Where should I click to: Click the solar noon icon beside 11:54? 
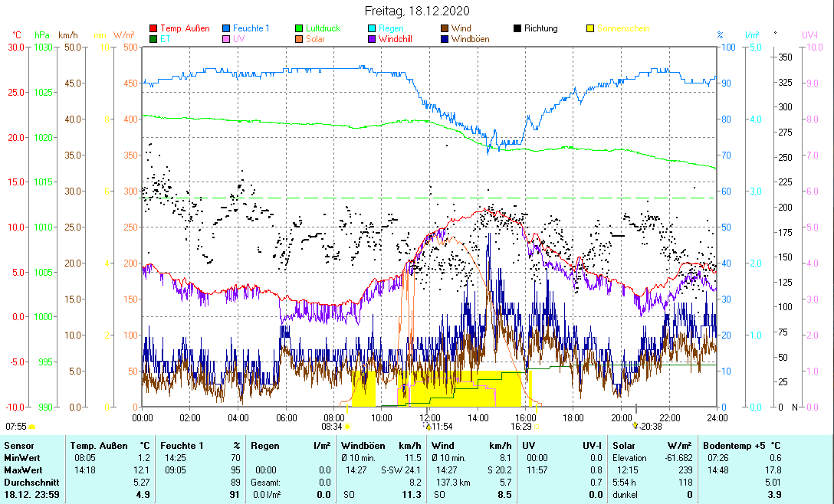coord(428,427)
